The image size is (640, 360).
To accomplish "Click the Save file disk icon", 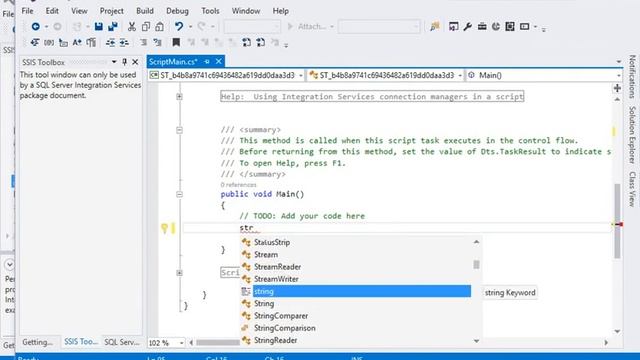I will pyautogui.click(x=98, y=27).
